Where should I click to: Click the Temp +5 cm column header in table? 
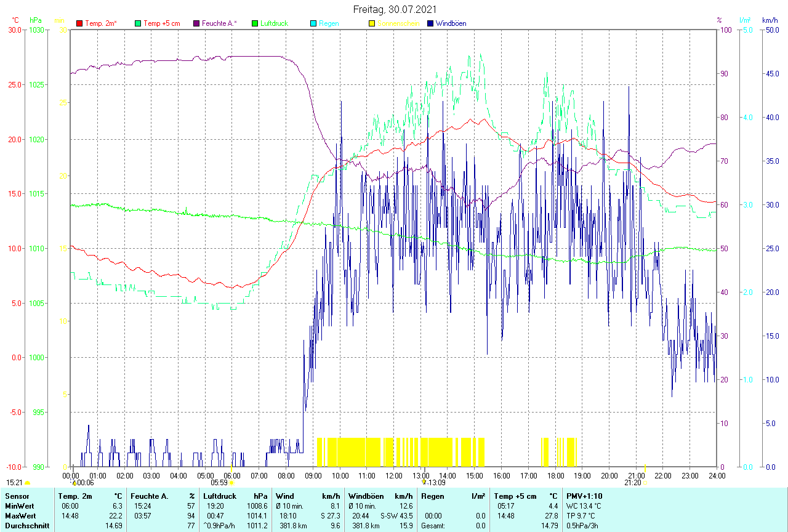515,496
